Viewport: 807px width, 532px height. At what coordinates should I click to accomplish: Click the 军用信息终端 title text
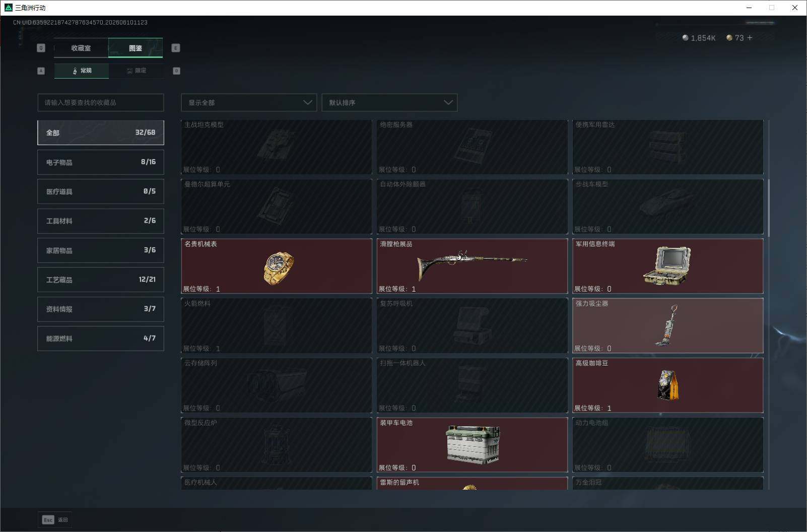pos(595,244)
